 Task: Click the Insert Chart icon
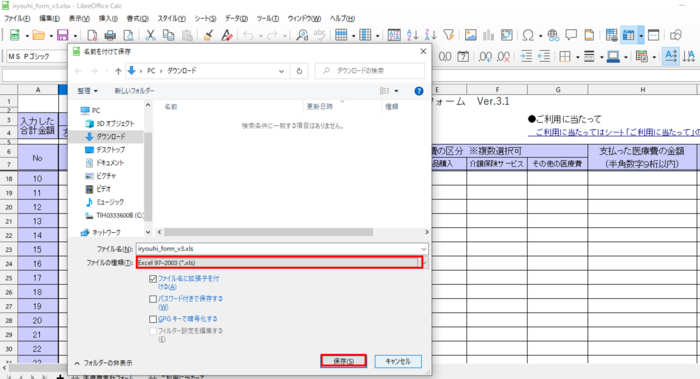pyautogui.click(x=489, y=35)
